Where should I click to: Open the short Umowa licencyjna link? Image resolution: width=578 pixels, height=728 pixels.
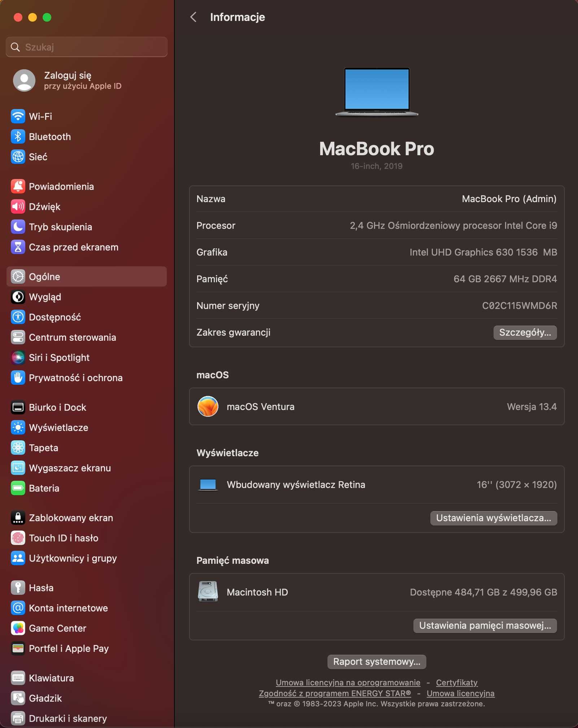tap(461, 693)
